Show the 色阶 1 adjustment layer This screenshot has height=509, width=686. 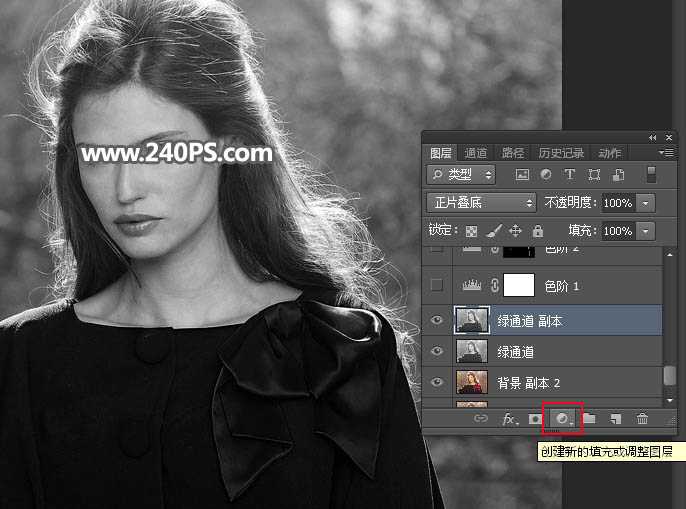click(436, 286)
